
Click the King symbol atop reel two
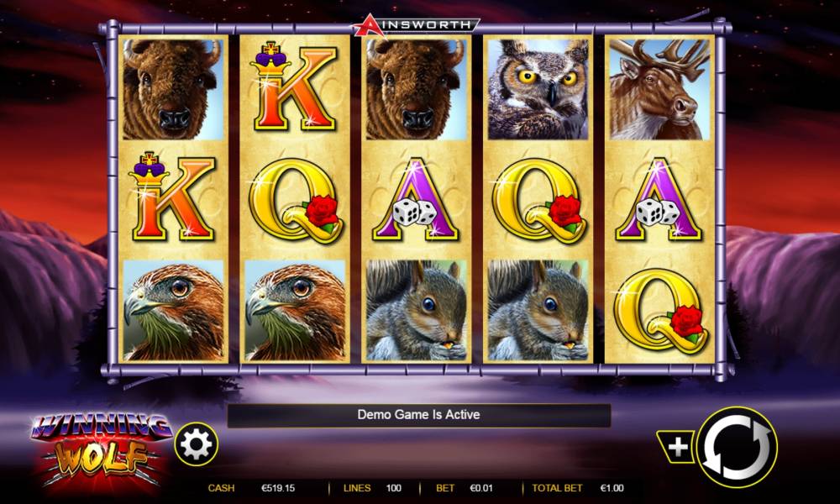[x=293, y=87]
